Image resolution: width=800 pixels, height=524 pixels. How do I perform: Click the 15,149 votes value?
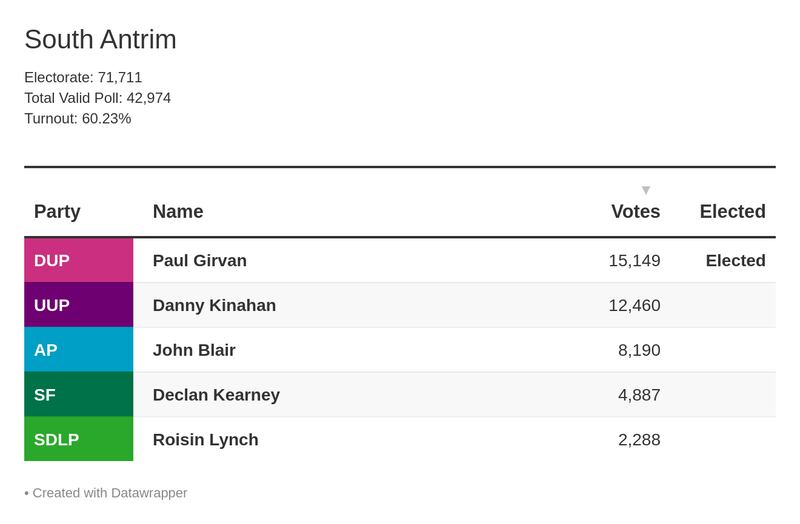(634, 261)
